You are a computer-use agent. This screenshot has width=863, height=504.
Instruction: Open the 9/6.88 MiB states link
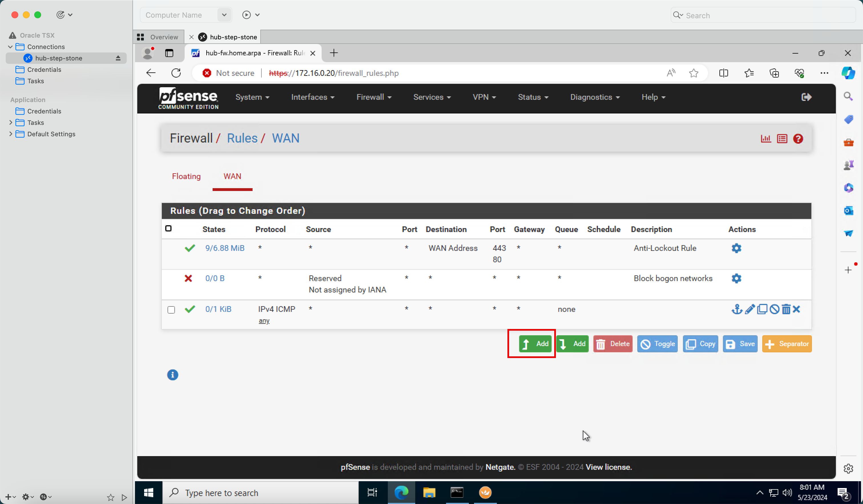coord(225,248)
